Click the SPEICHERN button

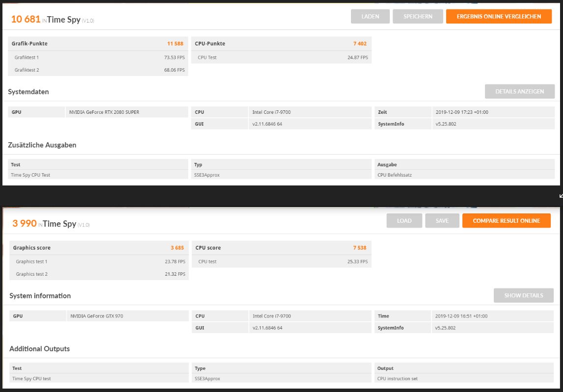[418, 17]
